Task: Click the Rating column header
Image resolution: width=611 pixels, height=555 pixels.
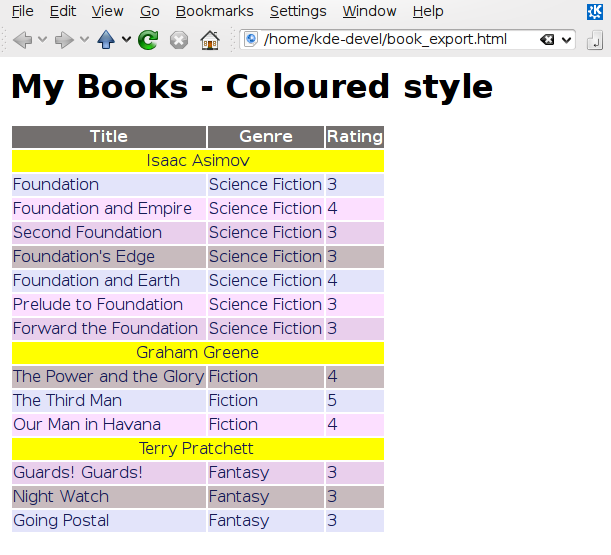Action: (x=355, y=137)
